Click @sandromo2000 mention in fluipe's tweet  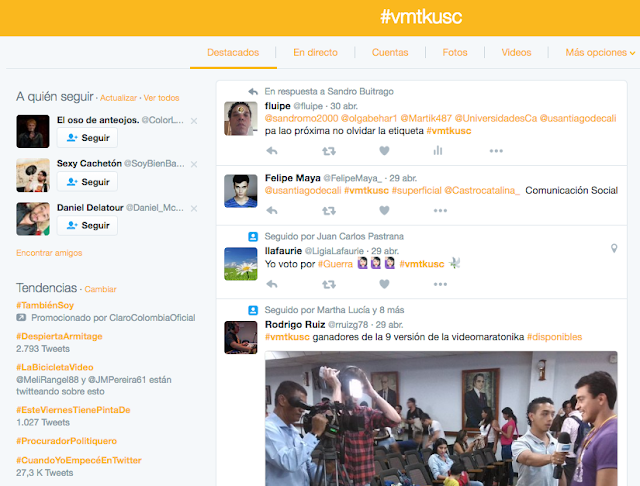pyautogui.click(x=301, y=118)
